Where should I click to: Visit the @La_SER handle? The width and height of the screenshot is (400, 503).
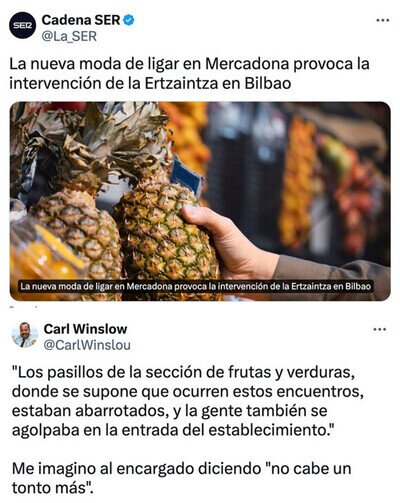tap(69, 36)
